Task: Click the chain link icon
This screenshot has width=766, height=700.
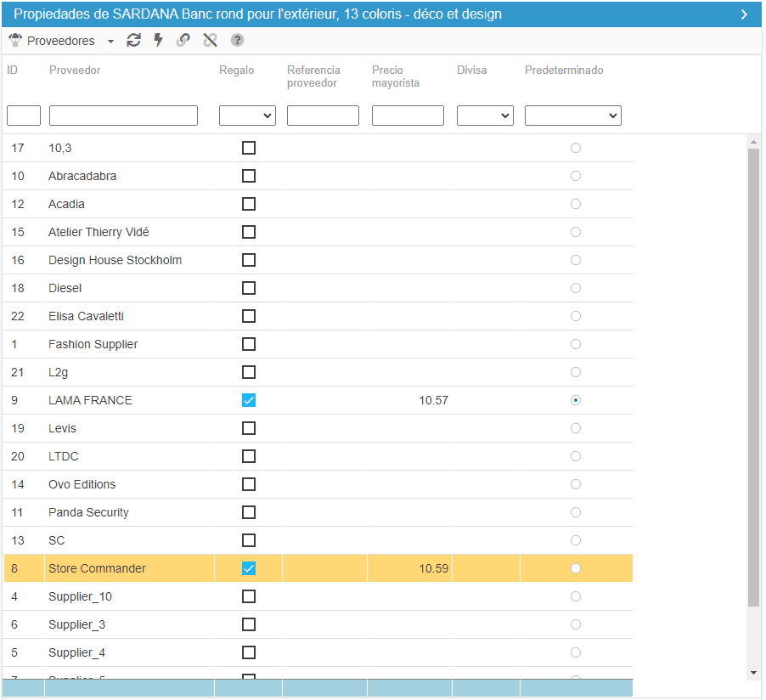Action: [x=183, y=40]
